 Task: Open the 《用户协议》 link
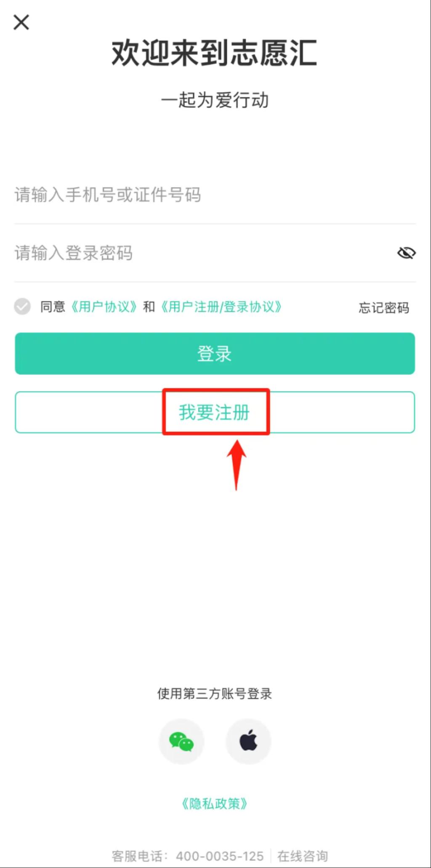[x=104, y=307]
